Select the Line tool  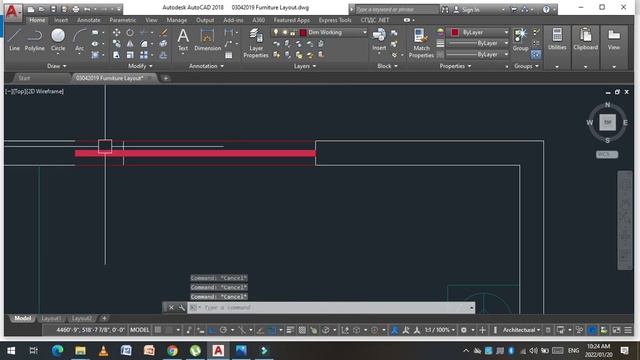(14, 40)
